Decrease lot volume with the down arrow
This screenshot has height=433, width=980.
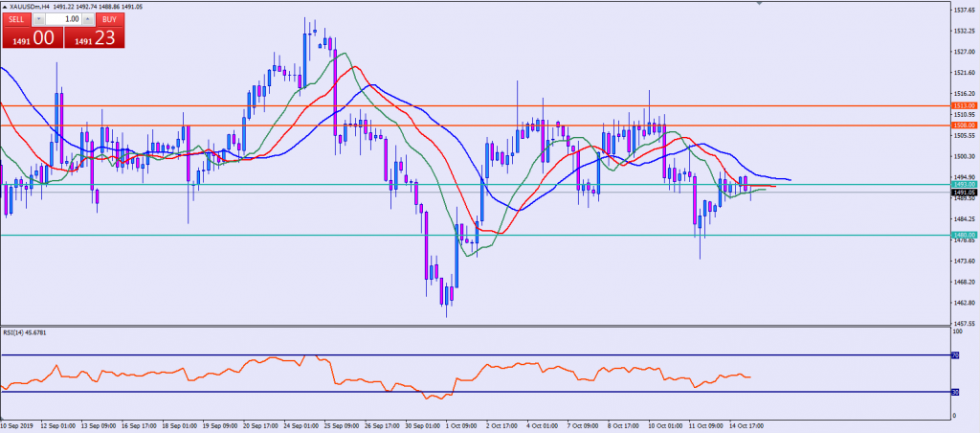click(x=38, y=19)
